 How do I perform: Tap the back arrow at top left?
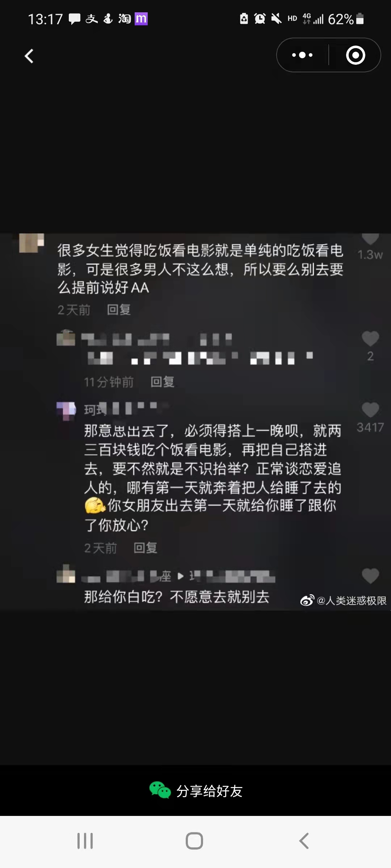point(29,56)
